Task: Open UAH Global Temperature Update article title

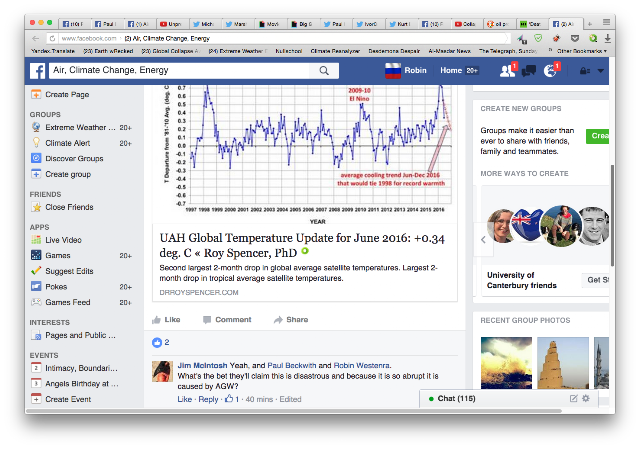Action: [x=302, y=245]
